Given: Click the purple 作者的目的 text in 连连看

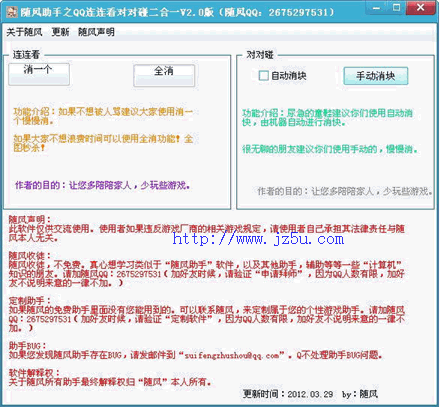Looking at the screenshot, I should pos(102,185).
